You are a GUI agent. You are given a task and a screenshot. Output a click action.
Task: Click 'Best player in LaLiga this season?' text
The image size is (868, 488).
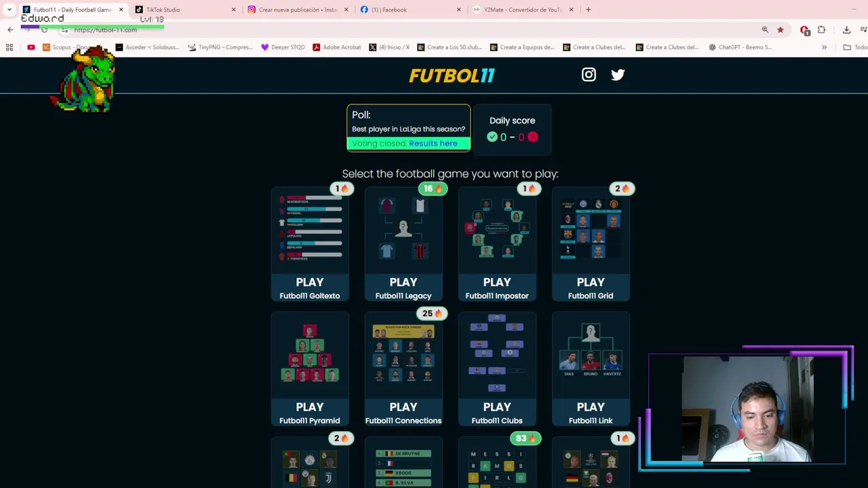408,129
